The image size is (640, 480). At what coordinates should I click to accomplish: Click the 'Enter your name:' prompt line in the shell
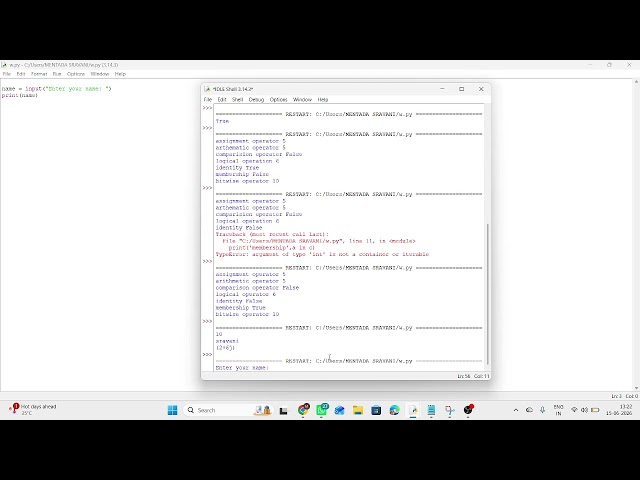click(x=242, y=368)
